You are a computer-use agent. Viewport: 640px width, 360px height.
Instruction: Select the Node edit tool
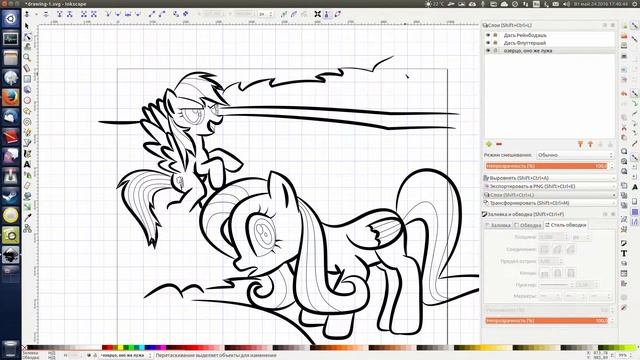coord(27,36)
